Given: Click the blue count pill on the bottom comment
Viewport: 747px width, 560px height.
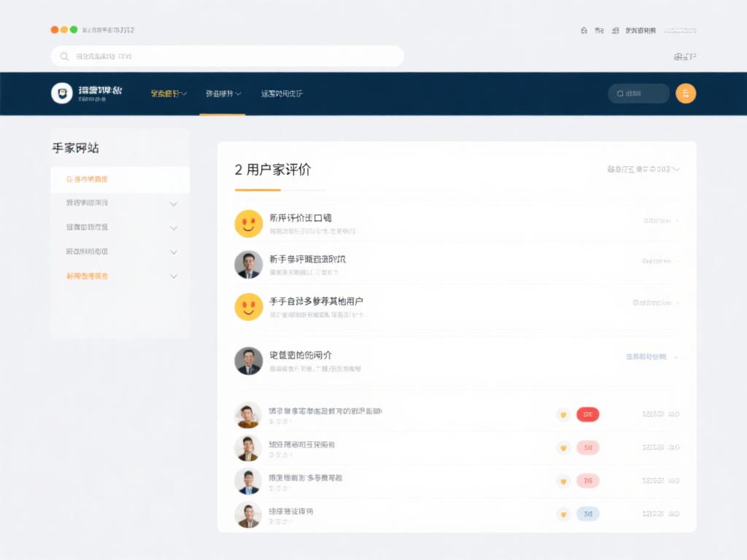Looking at the screenshot, I should (588, 514).
